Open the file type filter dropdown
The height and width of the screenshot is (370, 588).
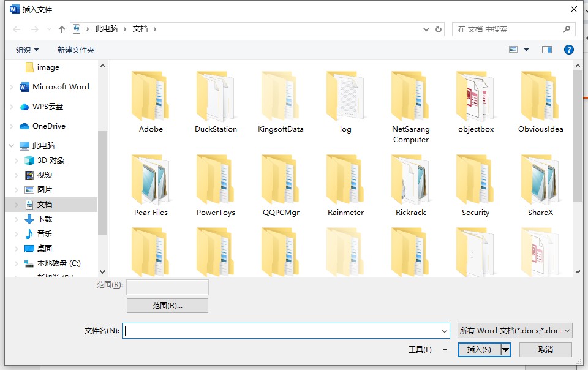[x=514, y=331]
